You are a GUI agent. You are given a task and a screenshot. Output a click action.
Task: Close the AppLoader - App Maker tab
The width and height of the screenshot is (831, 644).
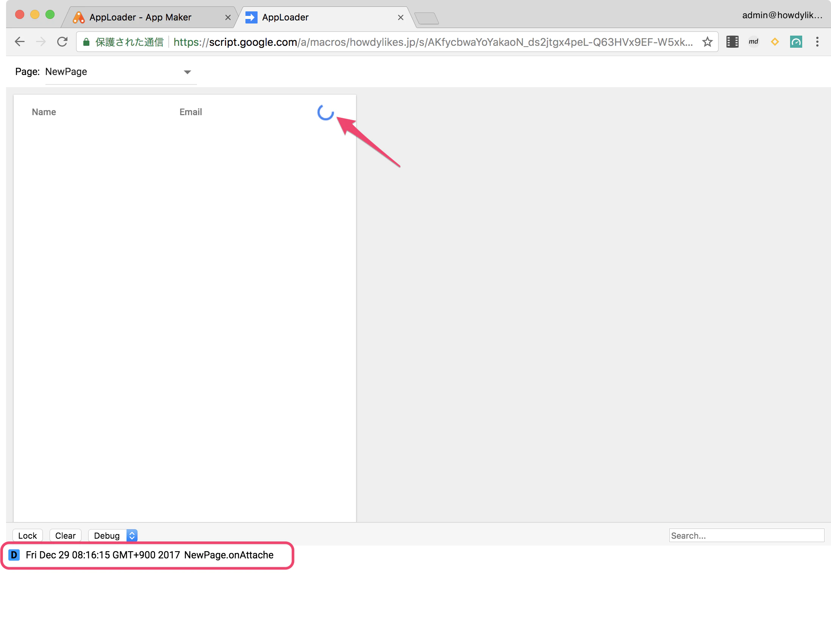tap(228, 17)
